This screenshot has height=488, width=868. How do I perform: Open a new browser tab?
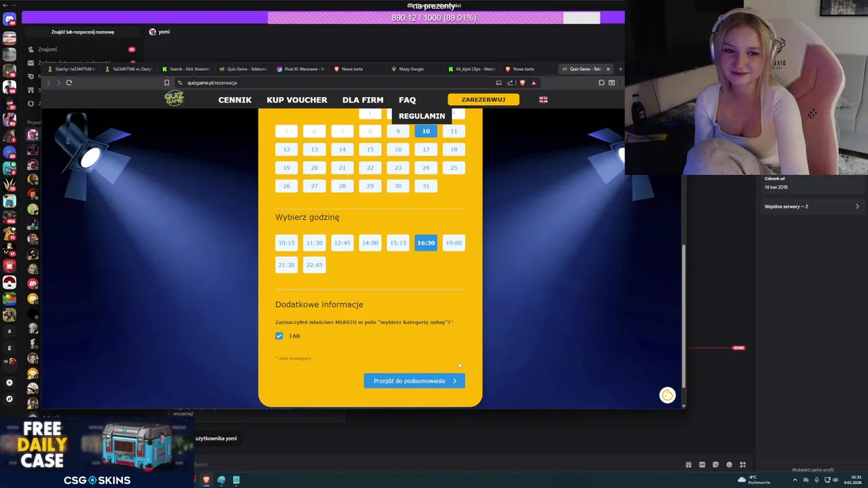(x=620, y=69)
